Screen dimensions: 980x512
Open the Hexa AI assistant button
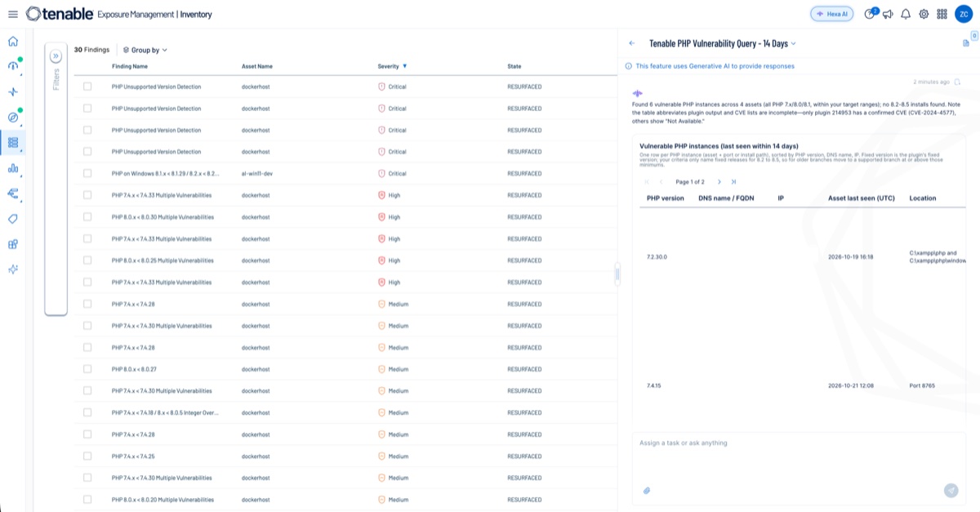coord(831,14)
